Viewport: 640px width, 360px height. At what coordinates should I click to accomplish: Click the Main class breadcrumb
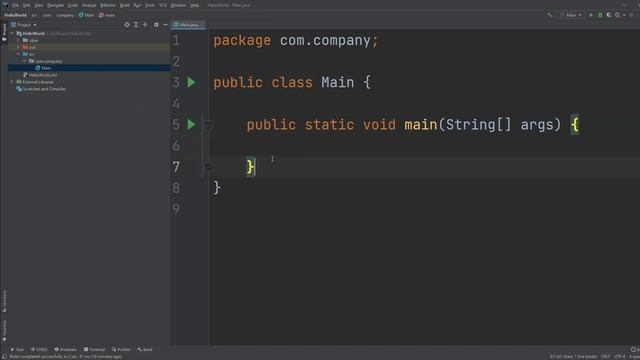(x=87, y=15)
